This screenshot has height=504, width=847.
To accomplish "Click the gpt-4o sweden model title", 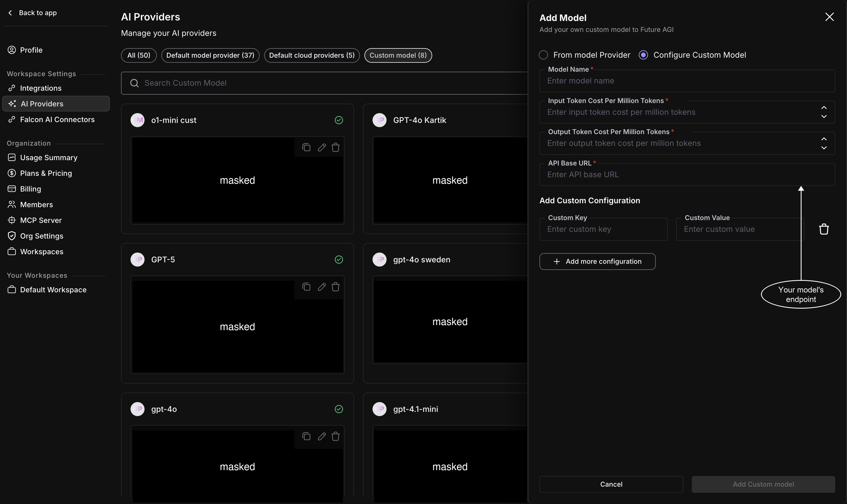I will [x=421, y=260].
